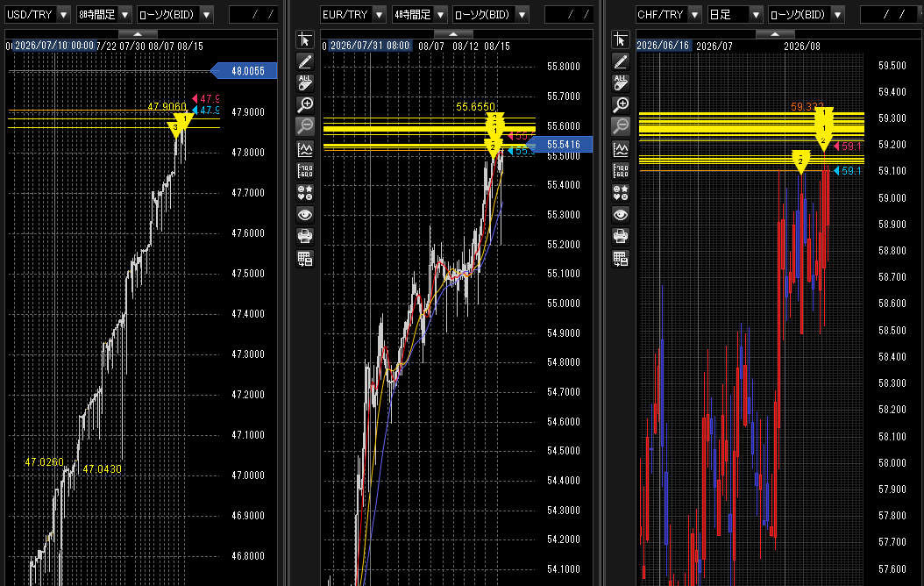Click highlighted date 2026/06/16 label
The width and height of the screenshot is (924, 586).
pos(663,46)
